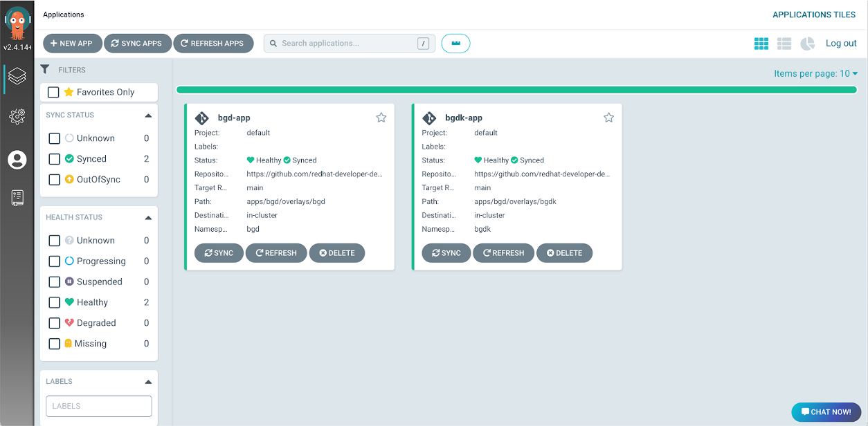868x426 pixels.
Task: Open User Info icon in sidebar
Action: (17, 160)
